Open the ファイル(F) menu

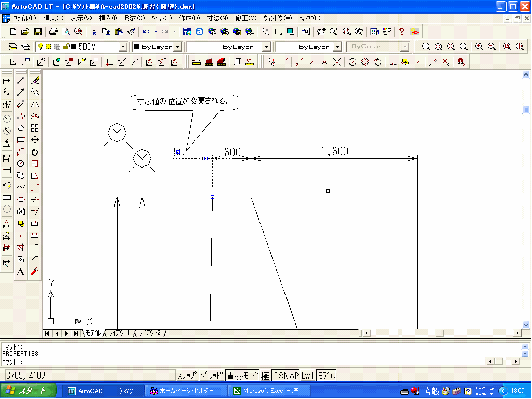tap(24, 18)
